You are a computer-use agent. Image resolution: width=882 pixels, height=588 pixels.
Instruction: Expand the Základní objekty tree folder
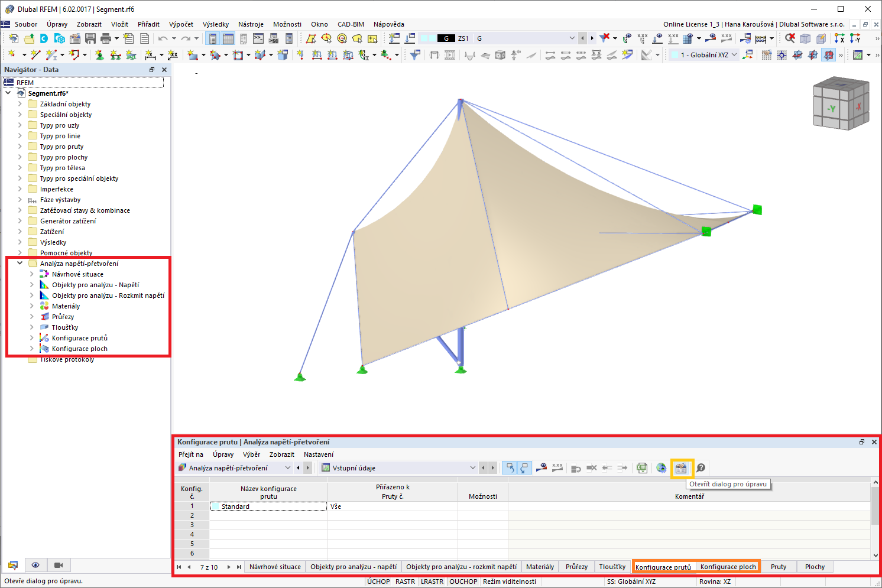click(x=20, y=104)
